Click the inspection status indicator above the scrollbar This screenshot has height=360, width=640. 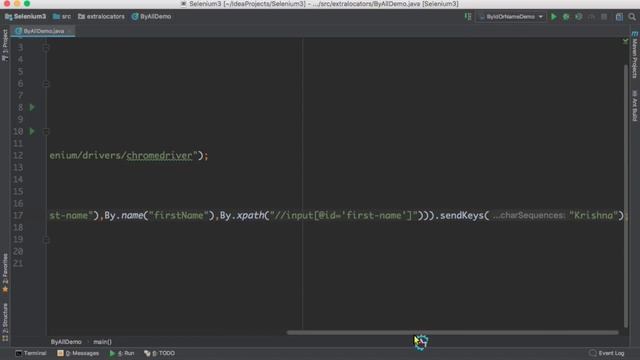point(625,41)
